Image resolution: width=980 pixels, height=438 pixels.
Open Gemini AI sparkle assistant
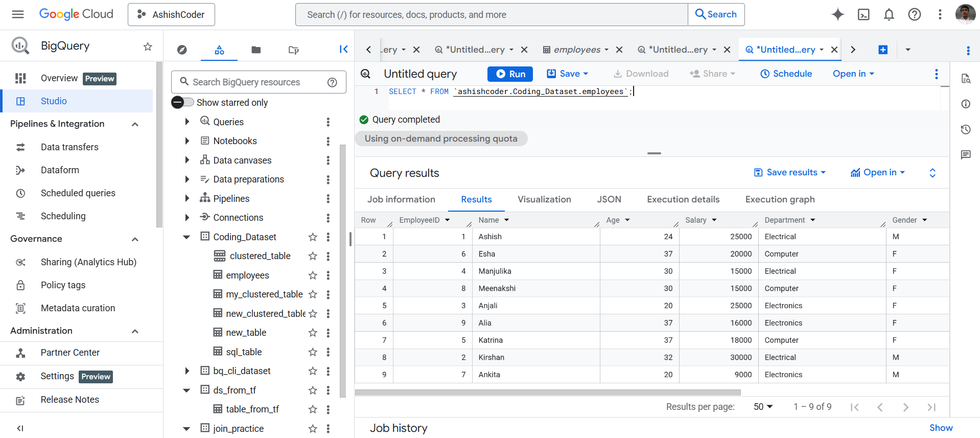tap(837, 14)
